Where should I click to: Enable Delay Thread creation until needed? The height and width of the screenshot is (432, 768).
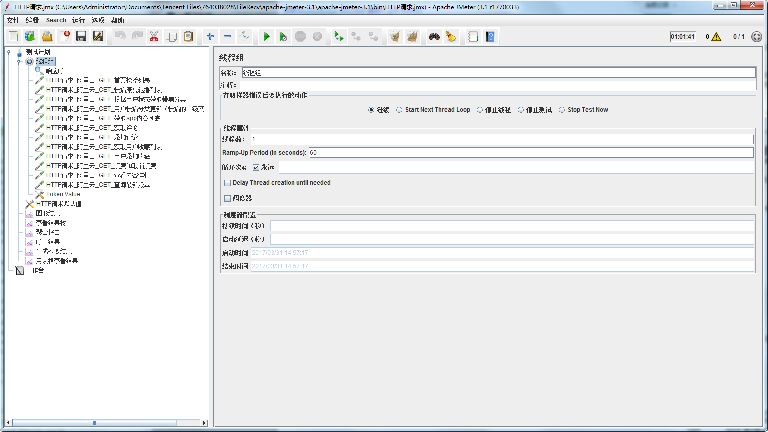[x=227, y=182]
